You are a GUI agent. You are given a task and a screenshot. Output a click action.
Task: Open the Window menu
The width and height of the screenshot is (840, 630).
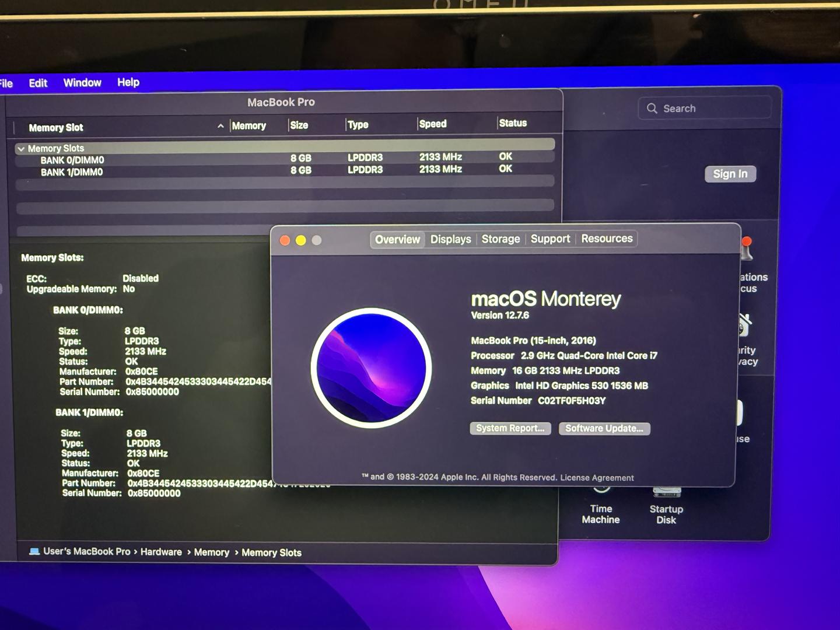pyautogui.click(x=82, y=83)
